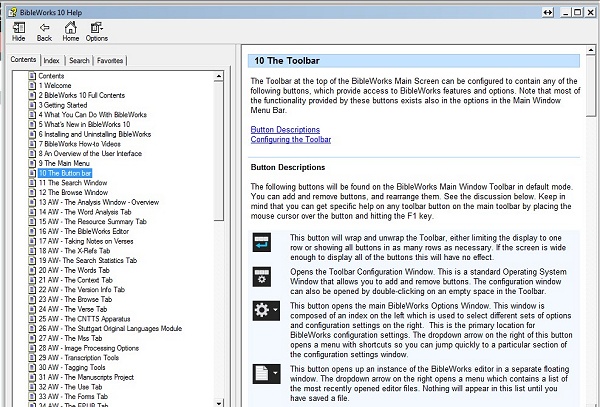Click the wrap/unwrap Toolbar icon

pos(262,243)
